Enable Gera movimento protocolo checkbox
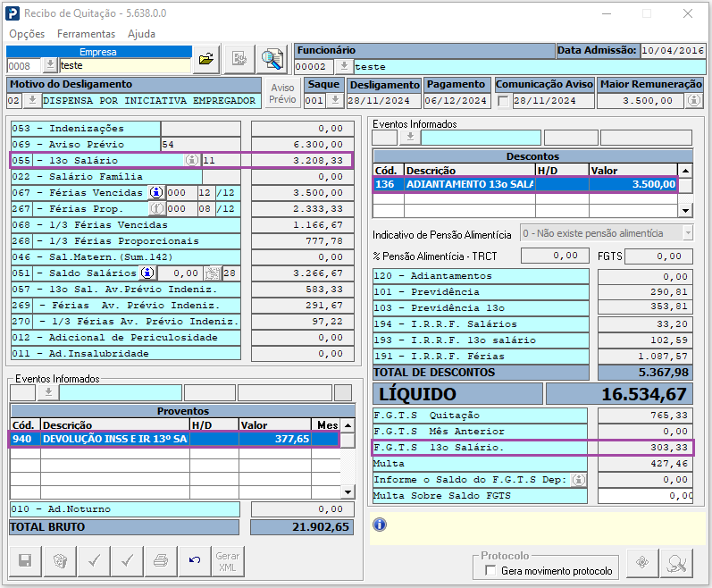Screen dimensions: 712x588 pyautogui.click(x=490, y=570)
